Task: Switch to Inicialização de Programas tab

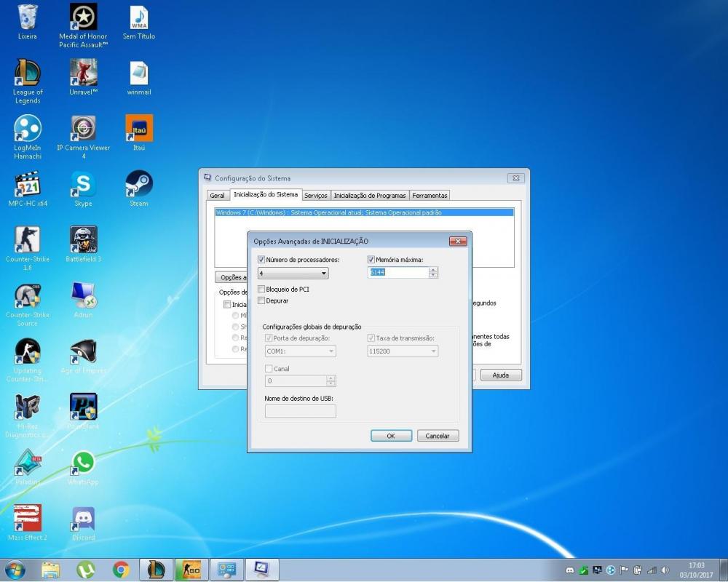Action: pyautogui.click(x=370, y=196)
